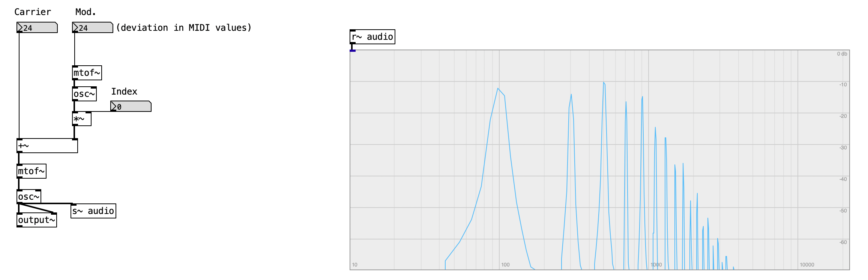Viewport: 868px width, 280px height.
Task: Click the Carrier comment label
Action: [x=33, y=12]
